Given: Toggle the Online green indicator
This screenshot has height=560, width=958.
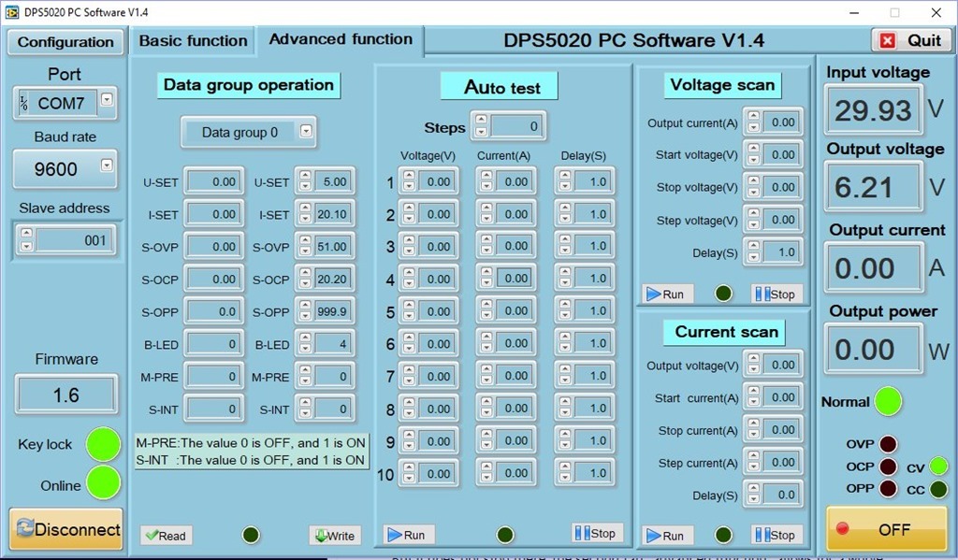Looking at the screenshot, I should [x=103, y=483].
